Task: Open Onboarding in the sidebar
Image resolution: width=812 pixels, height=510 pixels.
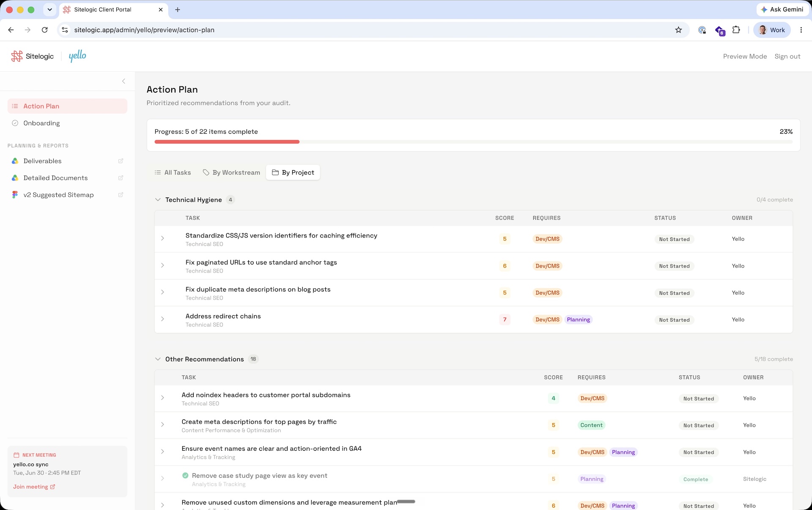Action: (x=67, y=123)
